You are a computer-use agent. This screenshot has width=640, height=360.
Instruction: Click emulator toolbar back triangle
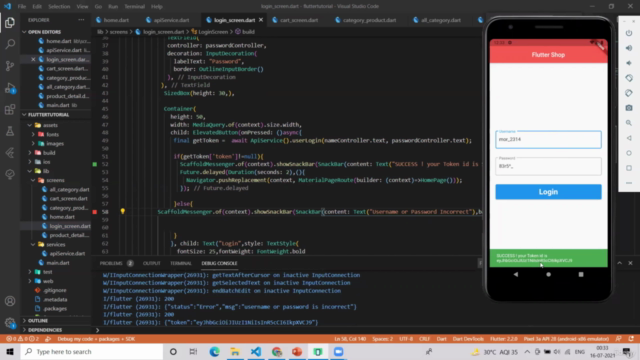[x=629, y=138]
